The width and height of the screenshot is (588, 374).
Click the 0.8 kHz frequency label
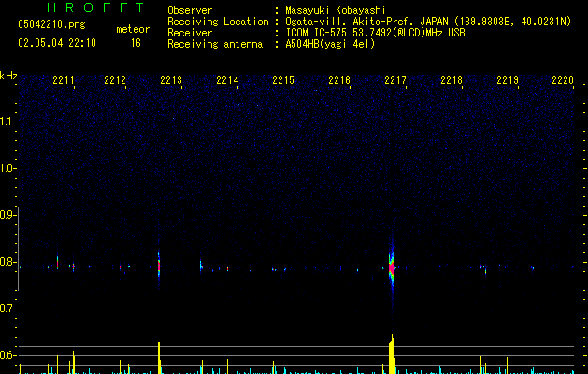point(7,262)
